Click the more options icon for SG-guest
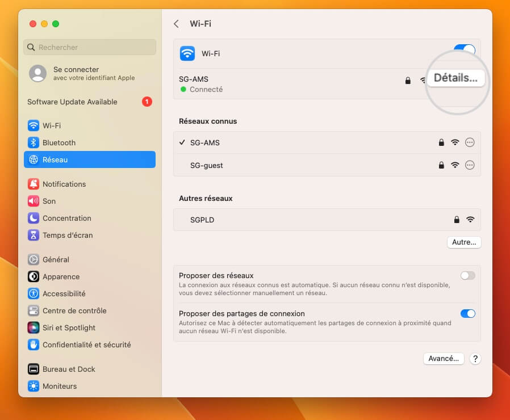Viewport: 510px width, 420px height. 469,165
